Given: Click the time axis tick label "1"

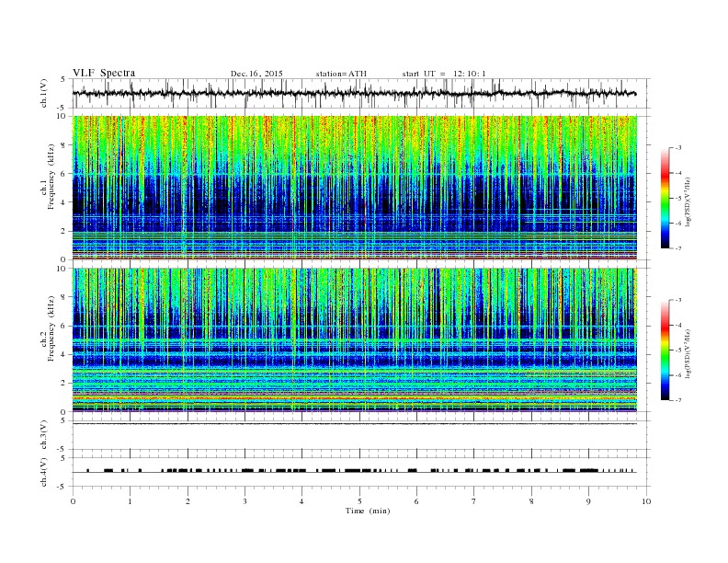Looking at the screenshot, I should (130, 501).
